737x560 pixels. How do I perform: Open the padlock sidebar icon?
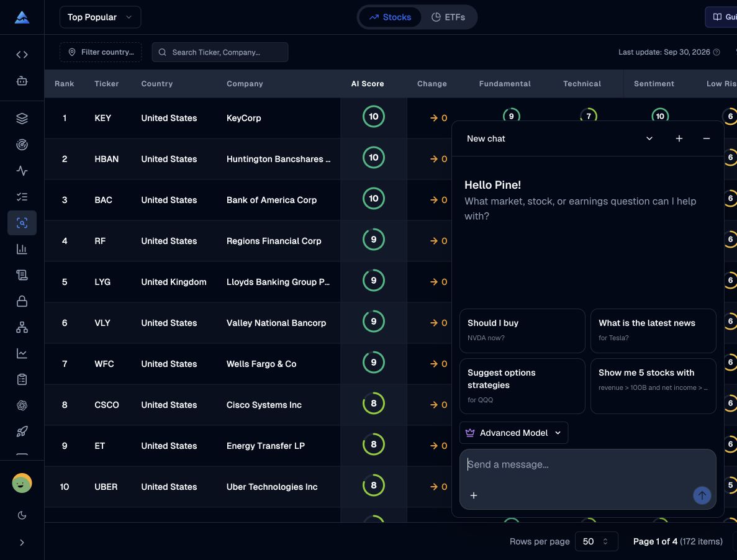coord(22,301)
